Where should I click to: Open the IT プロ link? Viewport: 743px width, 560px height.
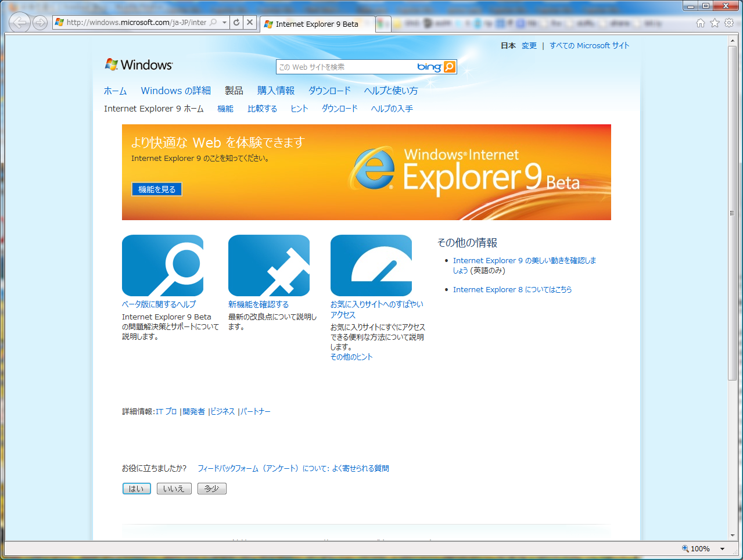pos(166,411)
